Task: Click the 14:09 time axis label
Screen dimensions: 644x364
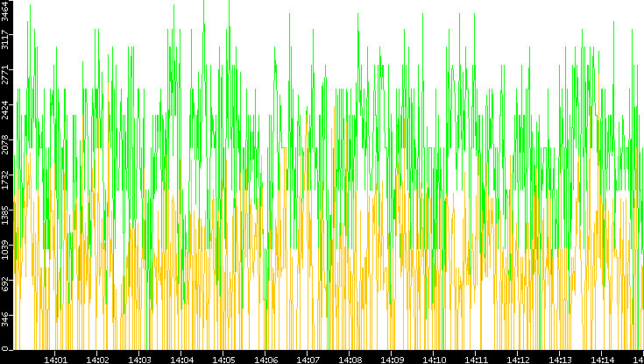Action: pyautogui.click(x=392, y=359)
